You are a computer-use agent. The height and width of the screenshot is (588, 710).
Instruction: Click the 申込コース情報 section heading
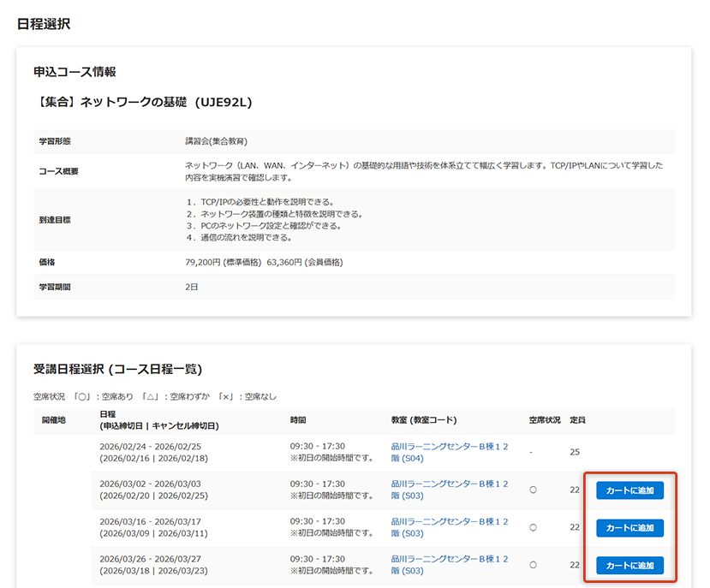coord(75,72)
